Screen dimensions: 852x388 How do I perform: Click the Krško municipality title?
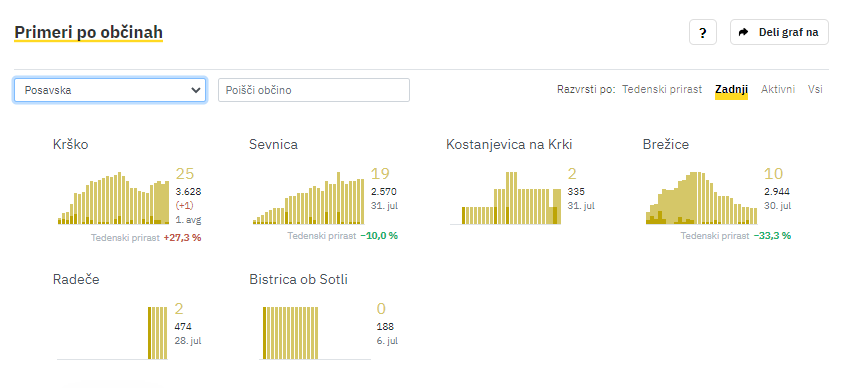tap(71, 145)
